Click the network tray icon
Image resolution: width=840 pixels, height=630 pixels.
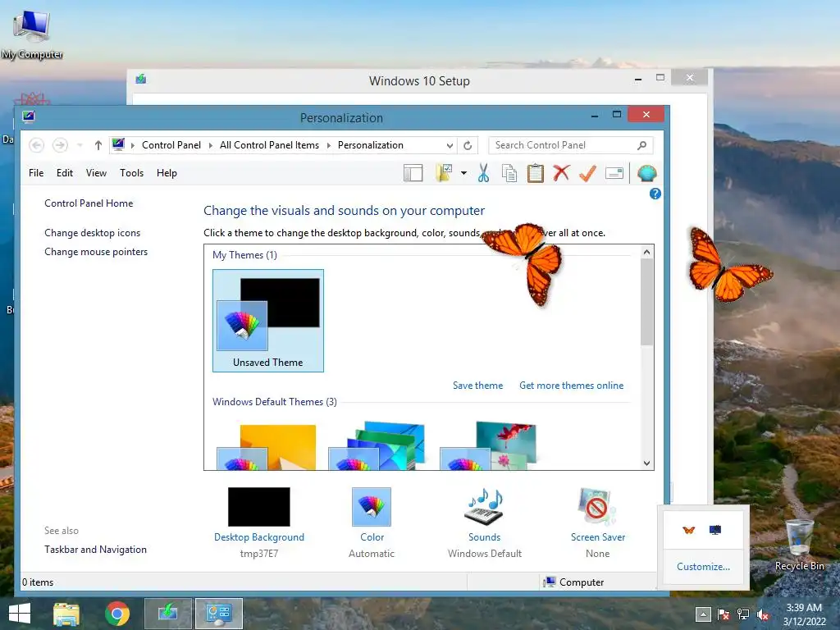click(x=743, y=614)
